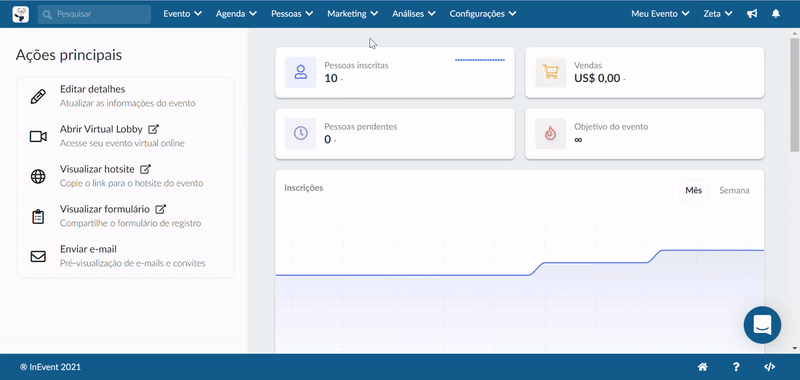Expand the Agenda menu
The image size is (800, 380).
pos(236,14)
